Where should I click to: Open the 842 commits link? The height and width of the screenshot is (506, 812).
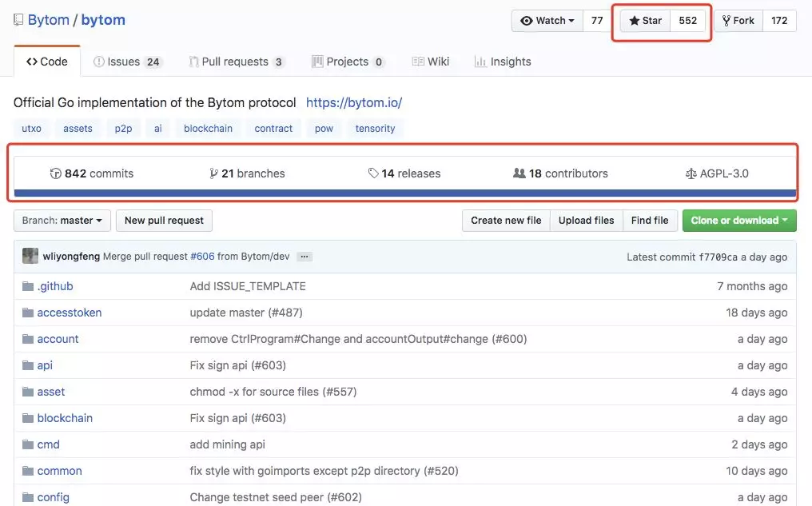[92, 173]
